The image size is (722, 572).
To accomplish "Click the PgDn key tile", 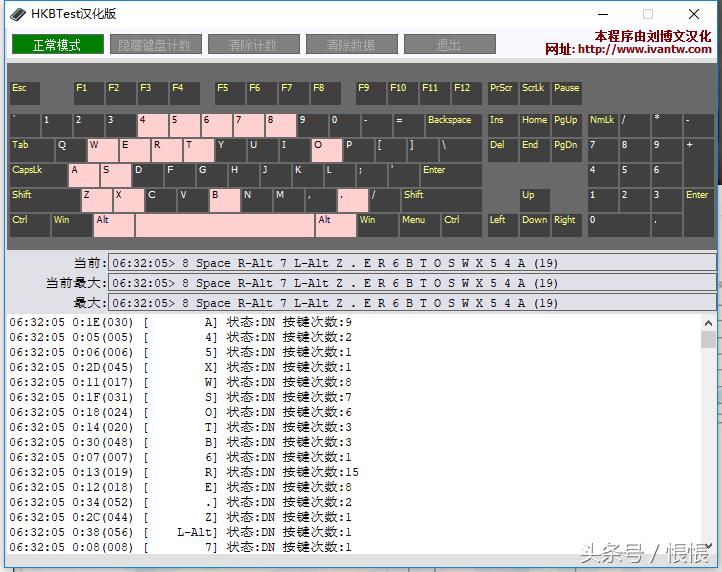I will (x=567, y=151).
